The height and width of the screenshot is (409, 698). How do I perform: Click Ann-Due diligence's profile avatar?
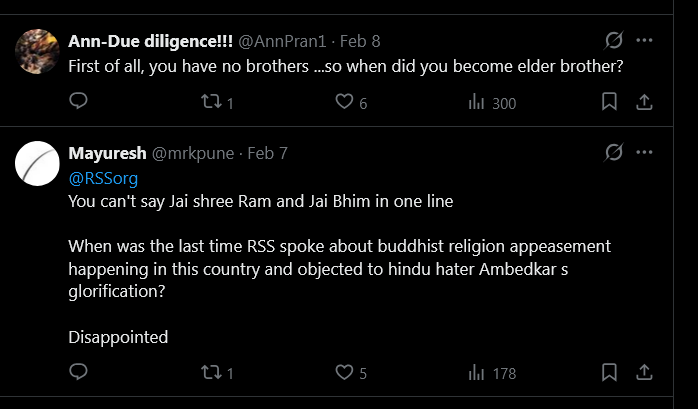pyautogui.click(x=38, y=52)
